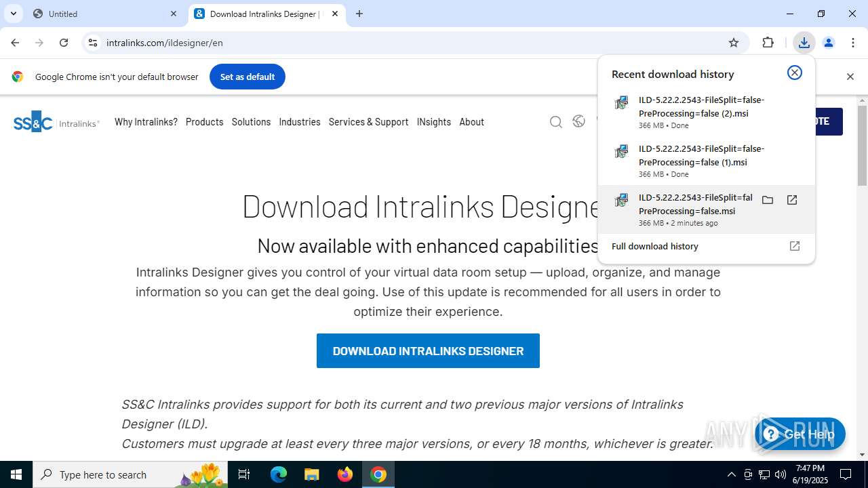Close the Download Intralinks Designer tab

coord(335,14)
